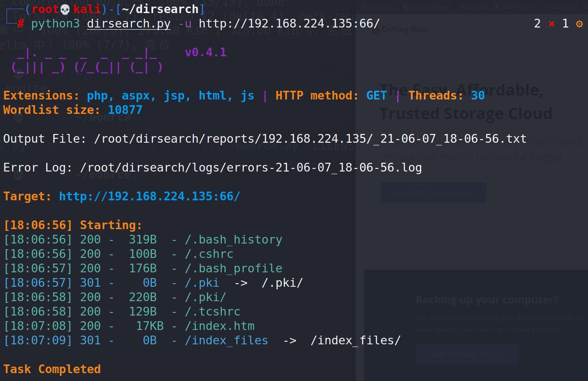Click the ~/dirsearch directory in the prompt

(x=160, y=9)
